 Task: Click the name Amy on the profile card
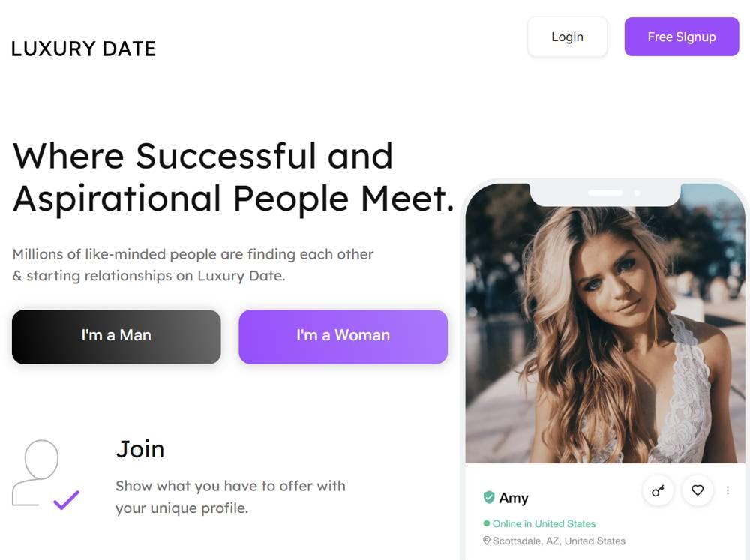(x=514, y=498)
